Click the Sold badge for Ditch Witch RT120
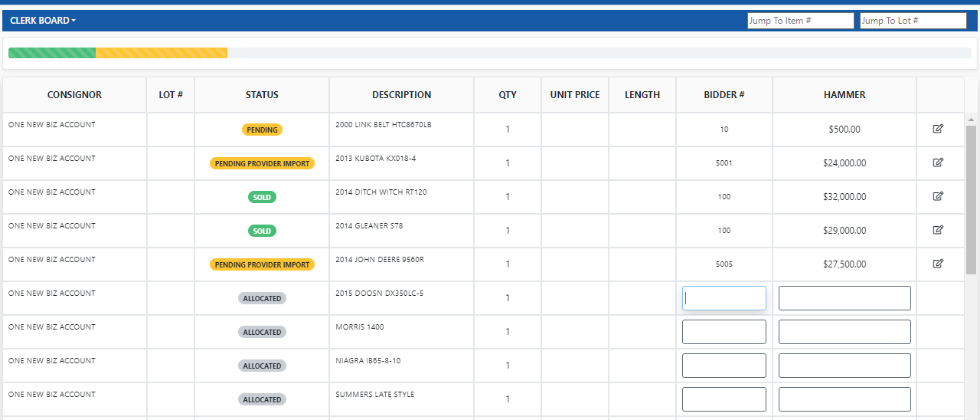 click(x=262, y=197)
